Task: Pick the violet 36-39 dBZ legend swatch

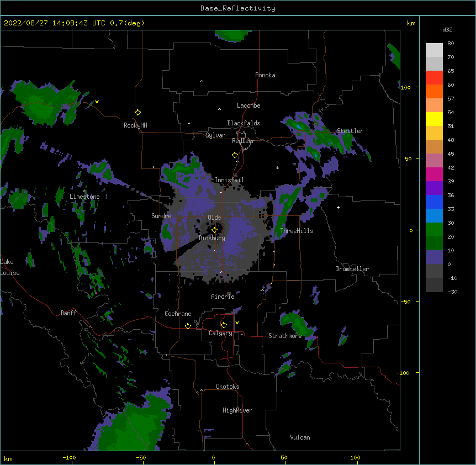Action: click(434, 188)
